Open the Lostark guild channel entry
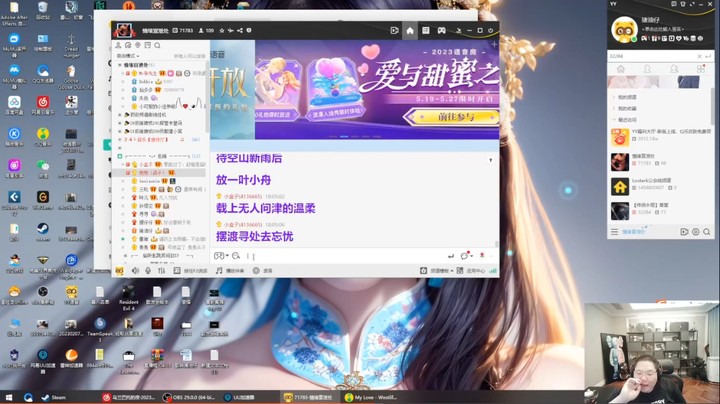 click(661, 184)
